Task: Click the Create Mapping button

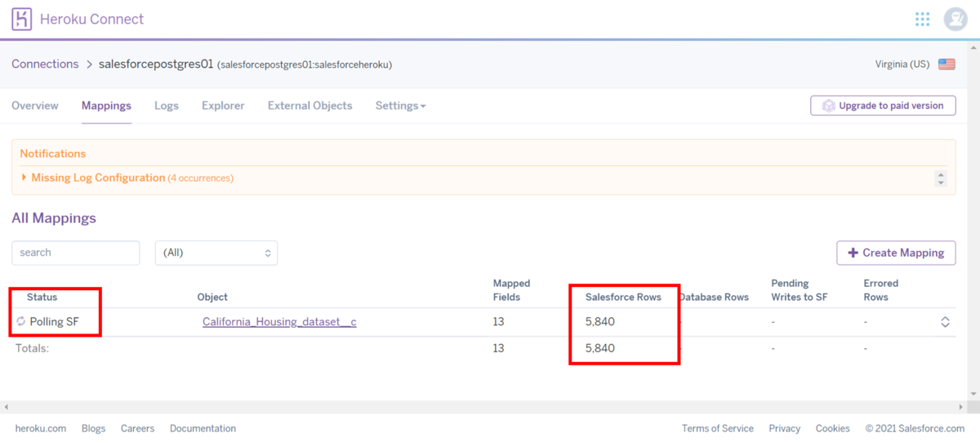Action: click(x=896, y=253)
